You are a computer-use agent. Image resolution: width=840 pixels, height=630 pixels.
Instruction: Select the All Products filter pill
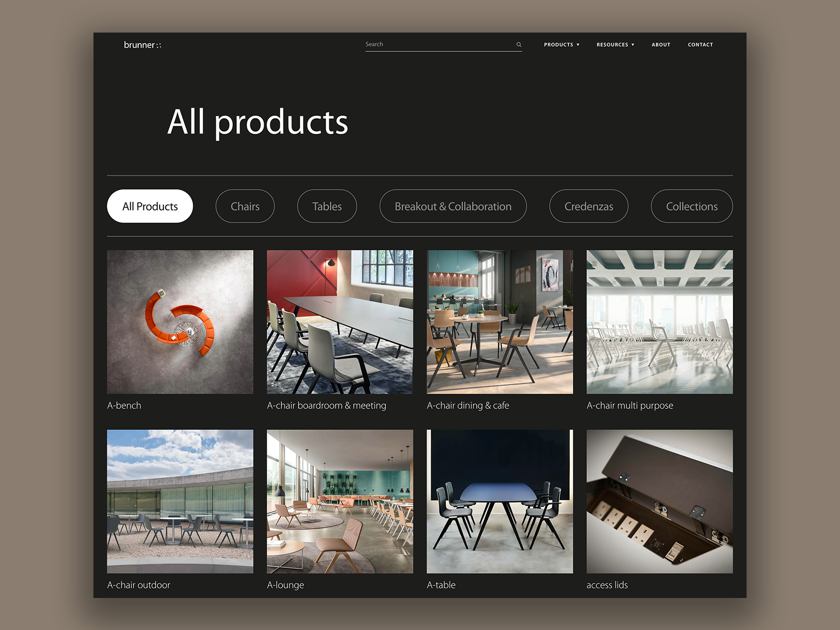pyautogui.click(x=150, y=206)
